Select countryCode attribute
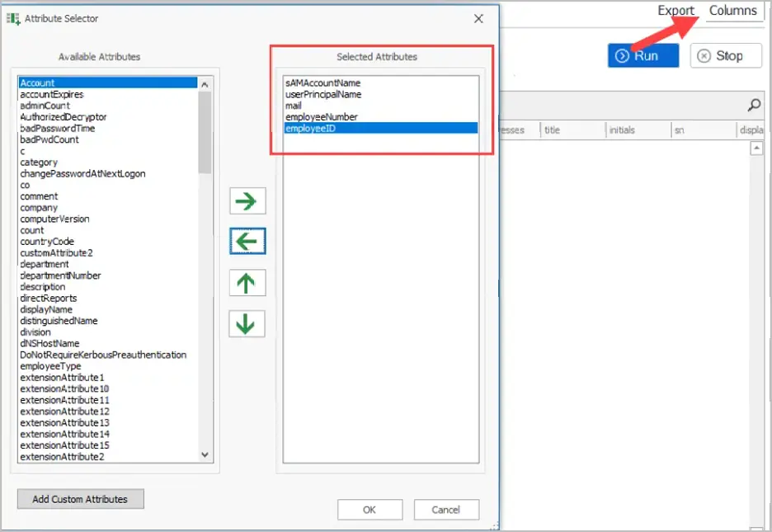The height and width of the screenshot is (532, 772). (47, 241)
